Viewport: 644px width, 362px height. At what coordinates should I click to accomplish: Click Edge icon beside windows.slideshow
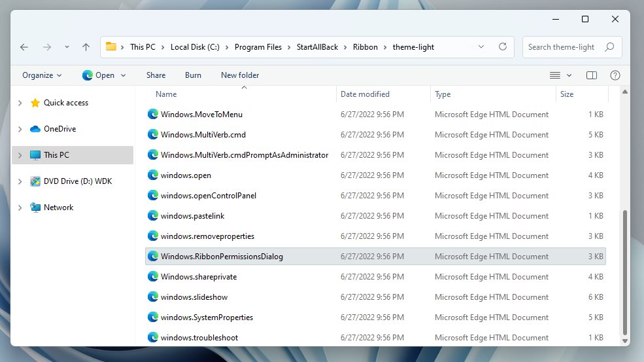153,297
